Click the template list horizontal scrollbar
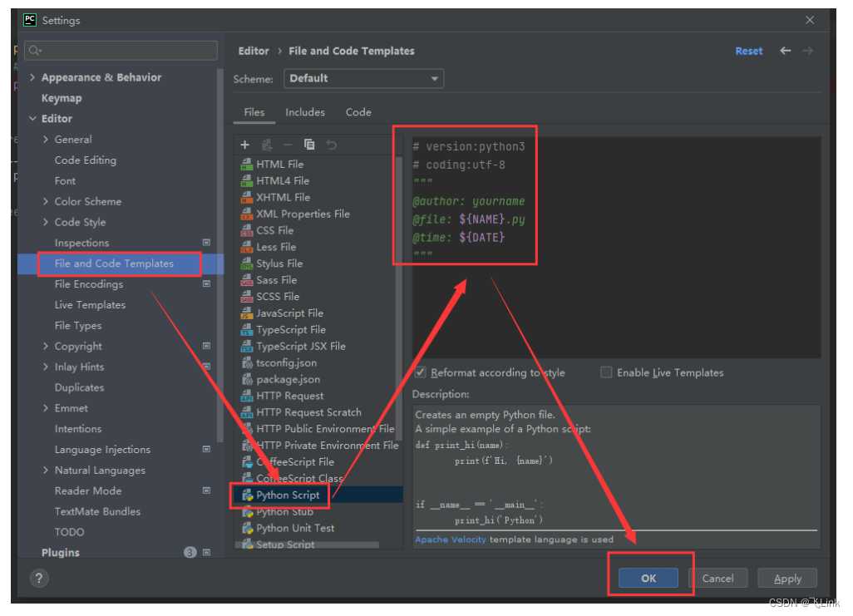This screenshot has width=853, height=616. point(308,545)
